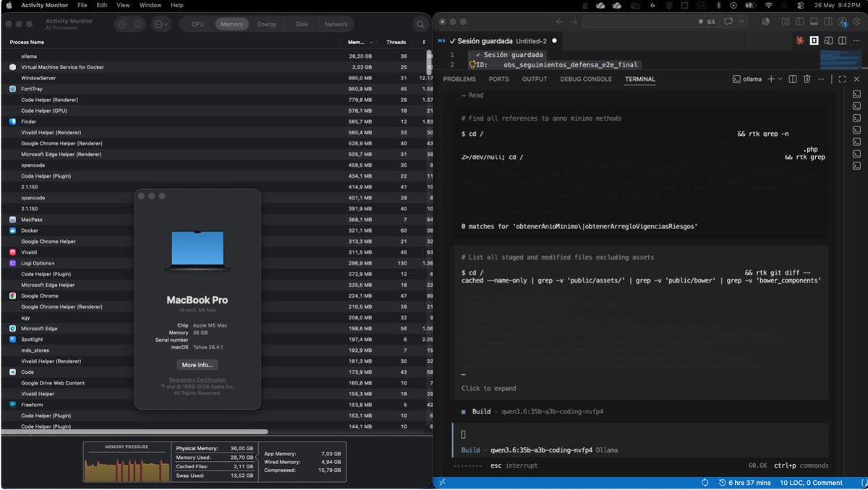Switch to the DEBUG CONSOLE panel tab
Viewport: 868px width, 490px height.
586,79
